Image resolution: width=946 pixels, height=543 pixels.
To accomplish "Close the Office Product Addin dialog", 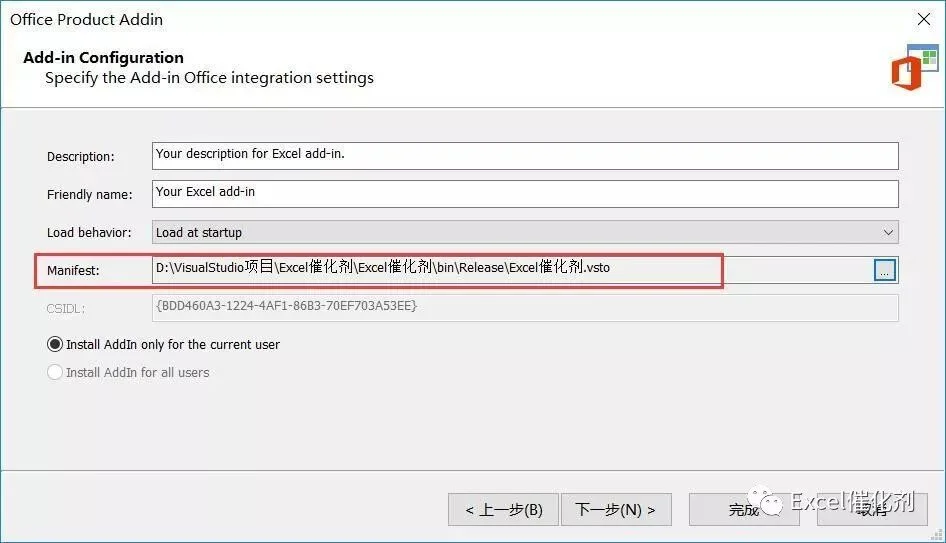I will coord(924,19).
